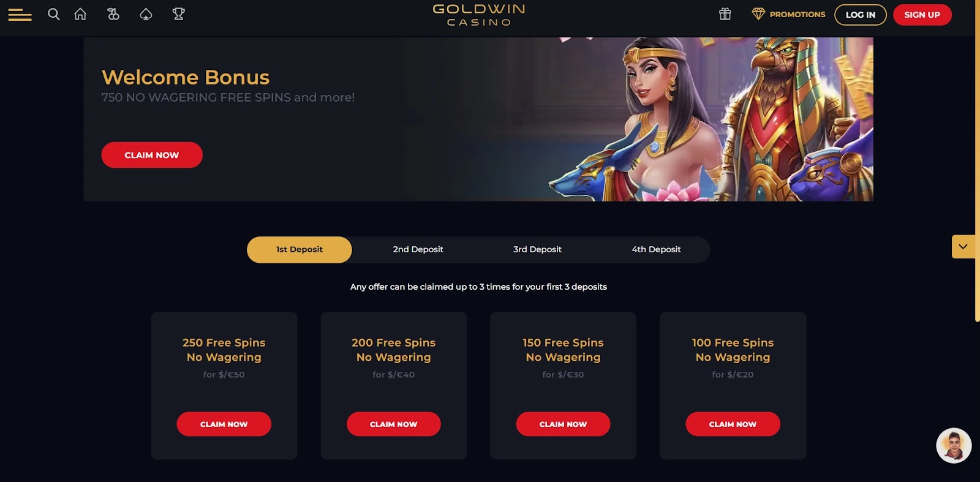
Task: Open the live chat support avatar
Action: [954, 445]
